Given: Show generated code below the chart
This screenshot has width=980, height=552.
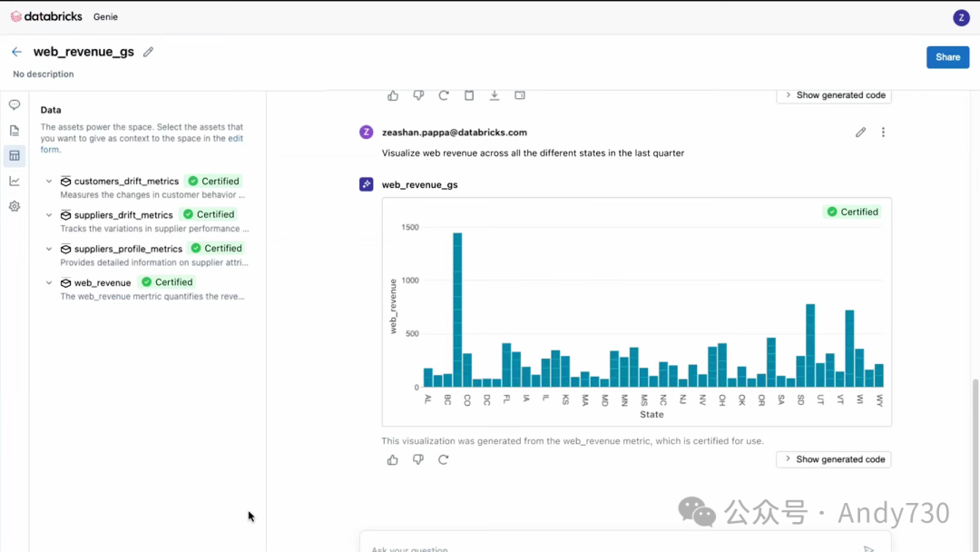Looking at the screenshot, I should (834, 459).
